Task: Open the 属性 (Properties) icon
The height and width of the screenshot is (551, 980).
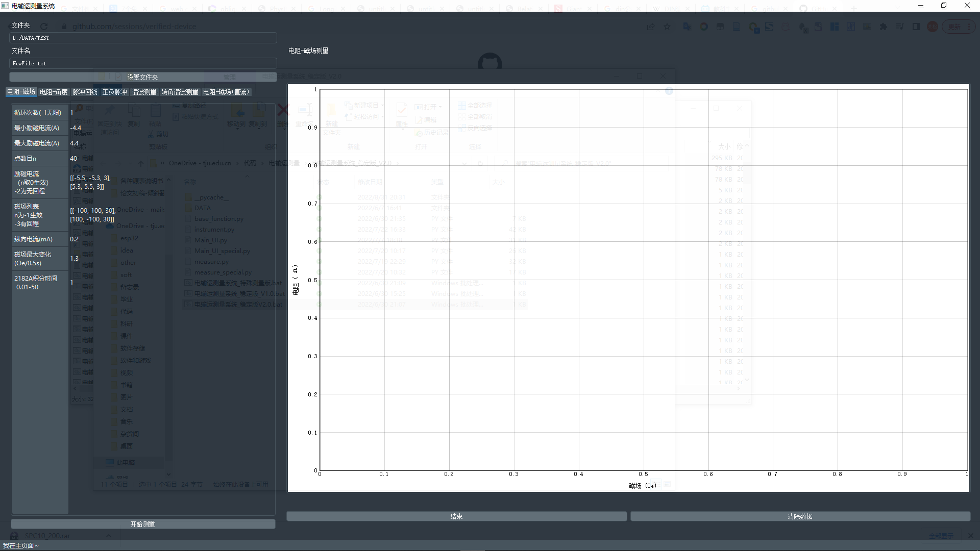Action: pyautogui.click(x=402, y=111)
